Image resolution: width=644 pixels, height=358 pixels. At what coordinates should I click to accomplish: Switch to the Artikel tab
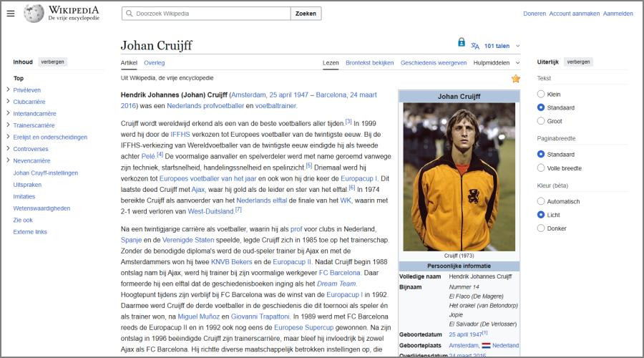pos(129,63)
